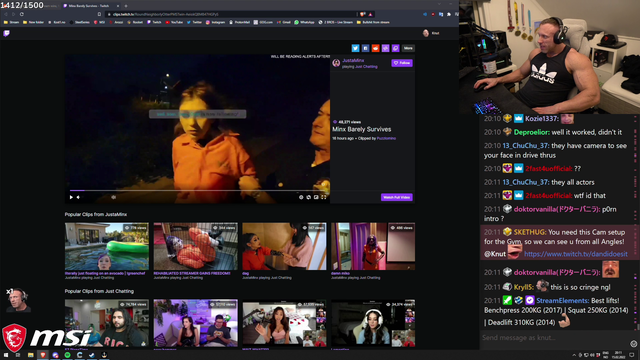Open the More share options

408,48
